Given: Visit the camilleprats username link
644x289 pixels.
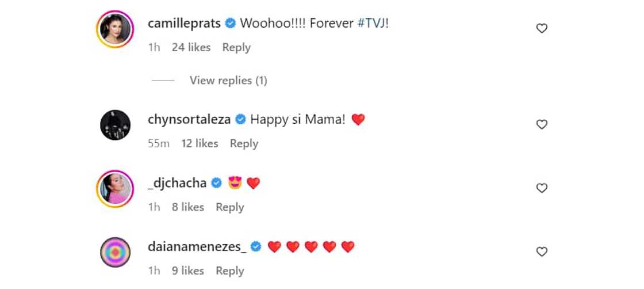Looking at the screenshot, I should 184,24.
